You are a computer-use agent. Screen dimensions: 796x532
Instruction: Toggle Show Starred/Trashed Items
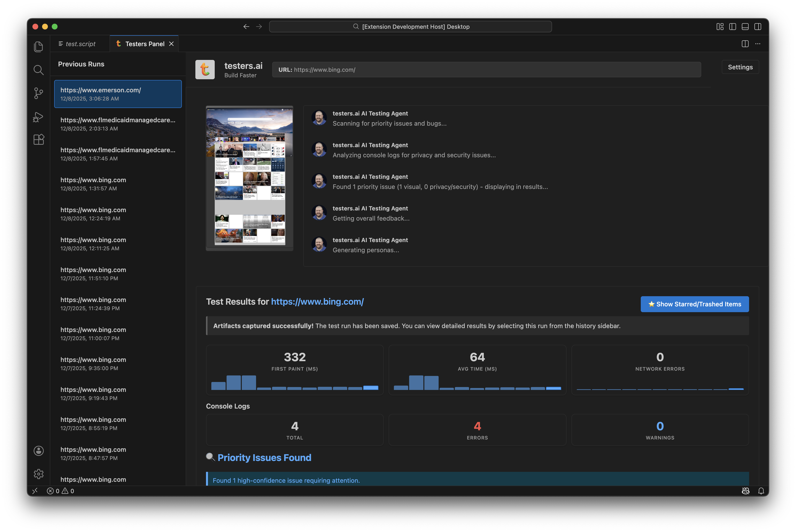pyautogui.click(x=694, y=304)
